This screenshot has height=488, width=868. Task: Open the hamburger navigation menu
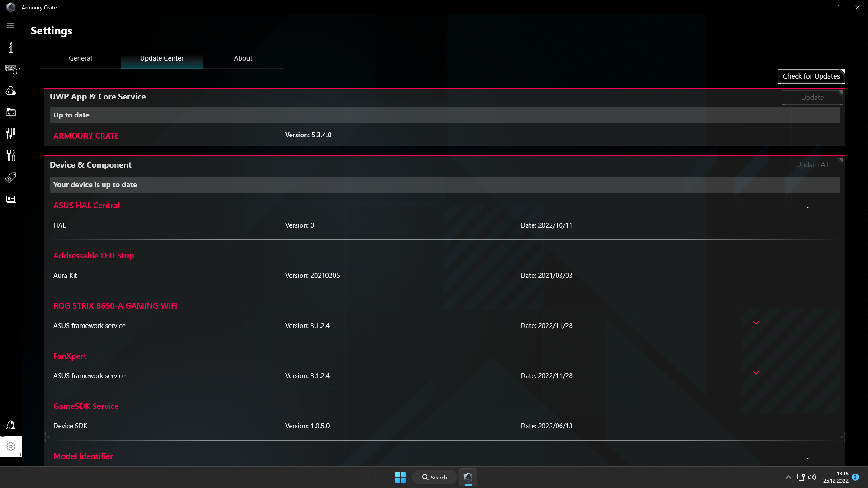pos(11,25)
